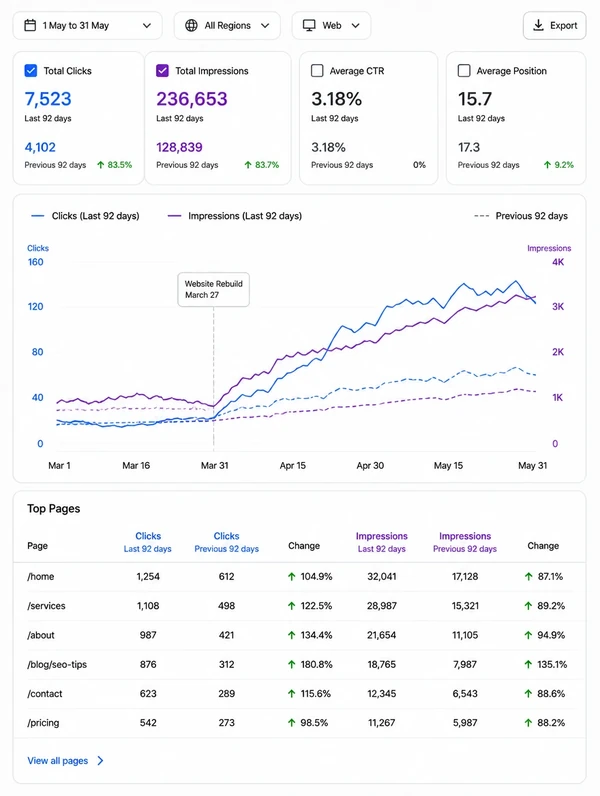Click the /contact page row label

(x=45, y=693)
